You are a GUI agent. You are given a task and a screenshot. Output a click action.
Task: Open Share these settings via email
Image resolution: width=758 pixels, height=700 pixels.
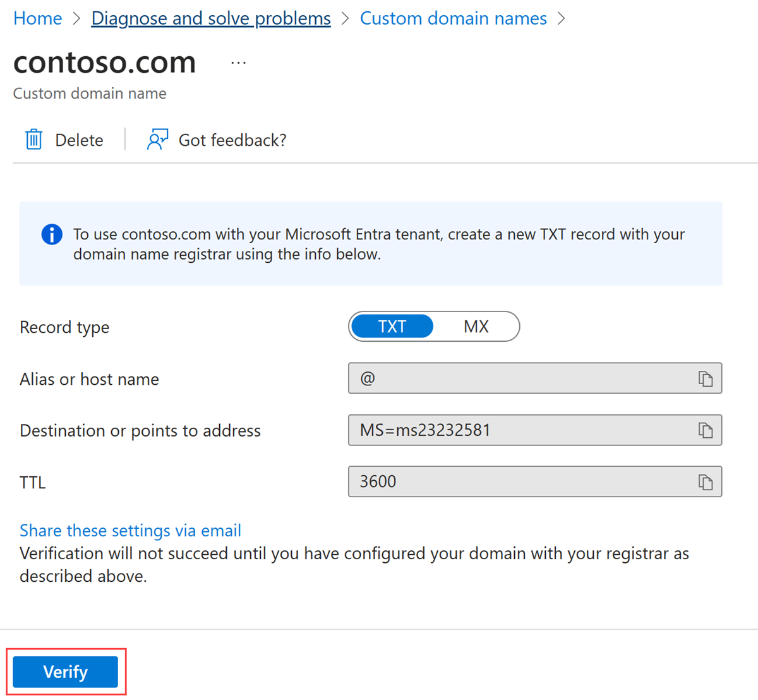coord(130,531)
